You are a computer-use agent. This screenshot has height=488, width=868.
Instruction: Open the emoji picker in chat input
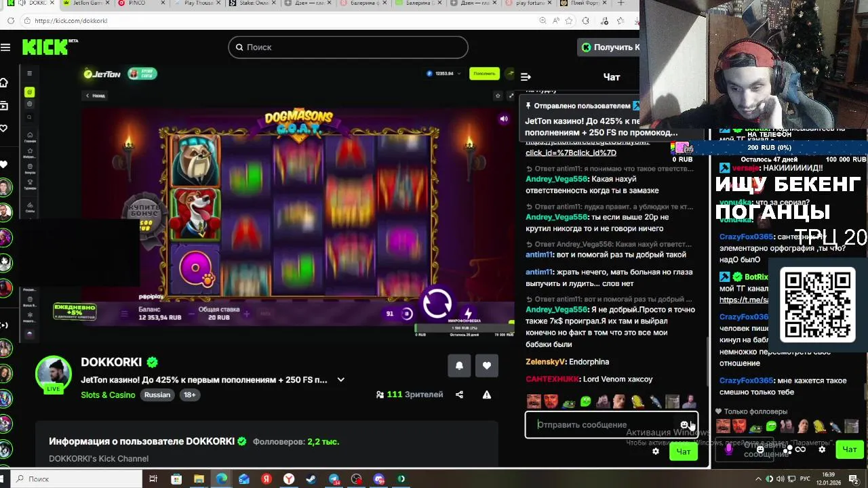pos(684,424)
